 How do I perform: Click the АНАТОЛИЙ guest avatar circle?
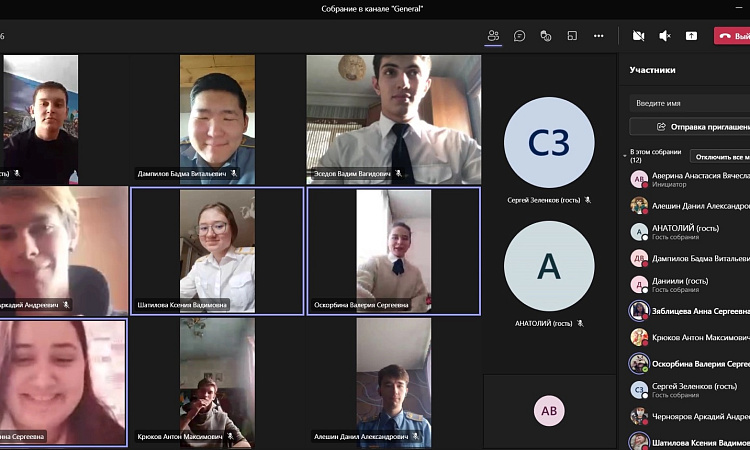point(549,266)
